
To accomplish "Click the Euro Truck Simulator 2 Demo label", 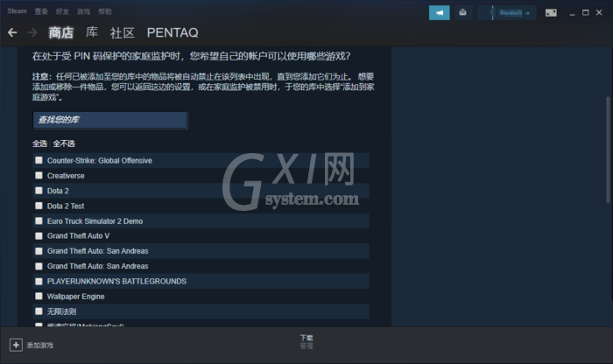I will 95,221.
